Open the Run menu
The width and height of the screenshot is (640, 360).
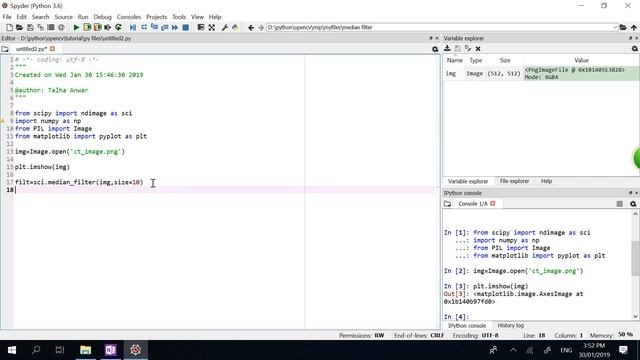click(x=83, y=17)
